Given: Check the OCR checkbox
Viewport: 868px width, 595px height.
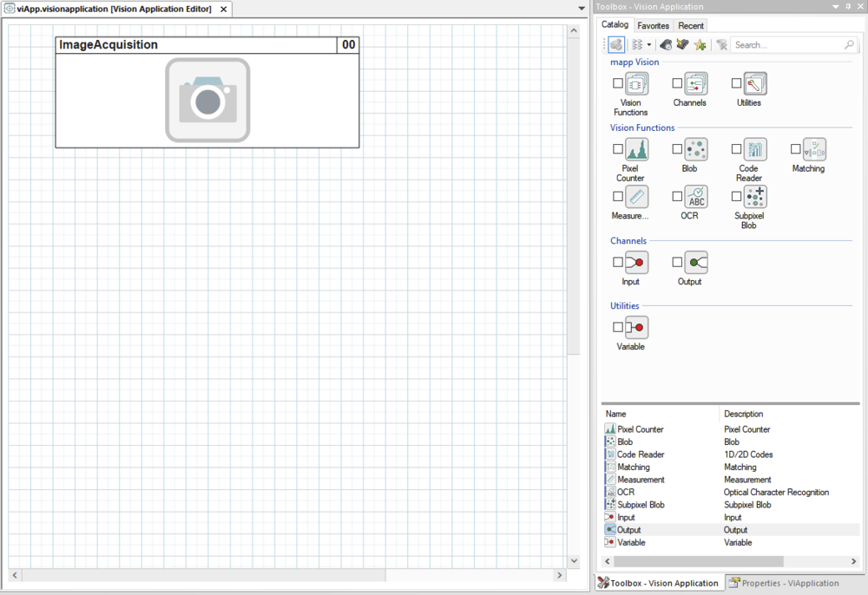Looking at the screenshot, I should tap(677, 196).
